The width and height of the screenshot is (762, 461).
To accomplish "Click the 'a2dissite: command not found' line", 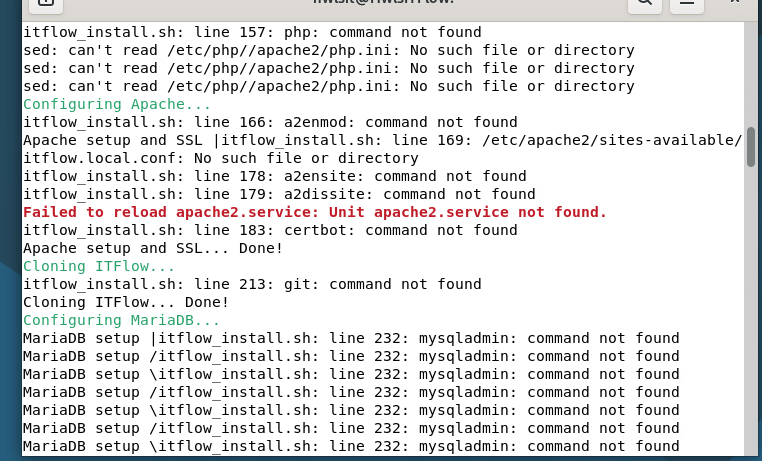I will pos(279,194).
